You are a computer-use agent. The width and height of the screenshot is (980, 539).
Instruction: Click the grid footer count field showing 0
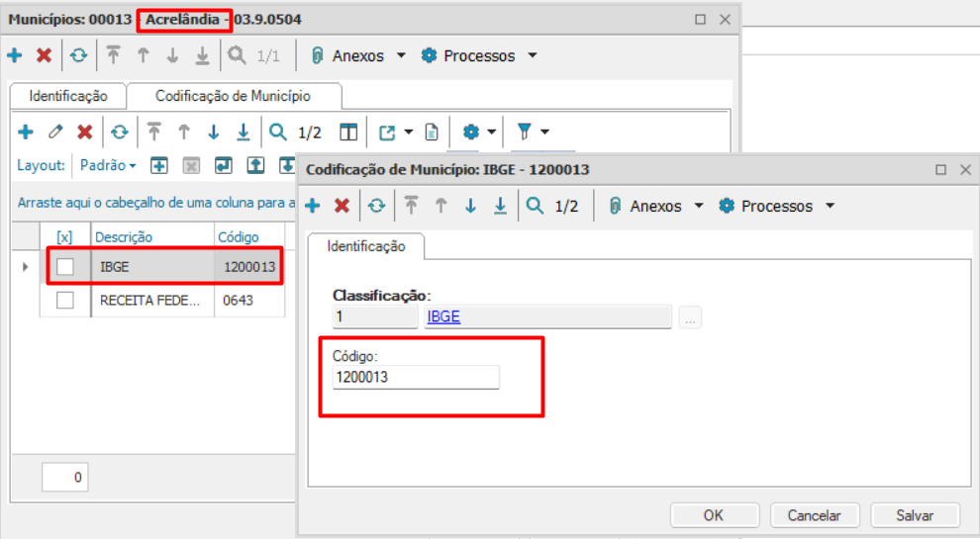coord(65,477)
